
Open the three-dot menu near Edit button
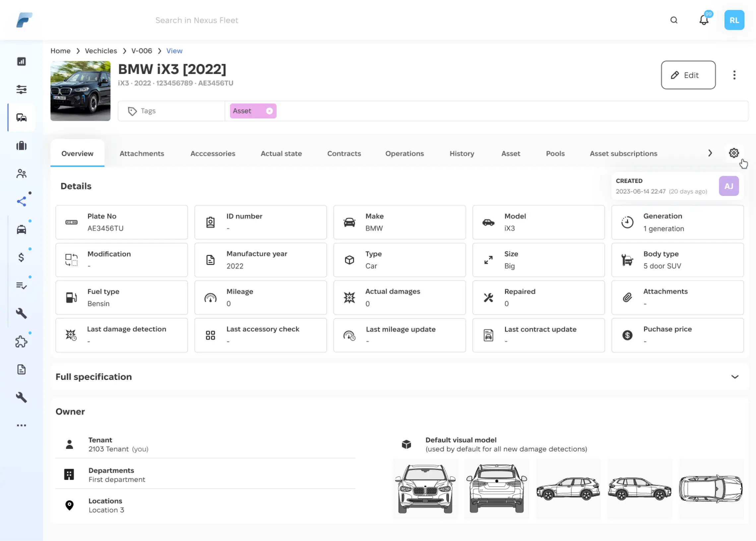click(734, 75)
